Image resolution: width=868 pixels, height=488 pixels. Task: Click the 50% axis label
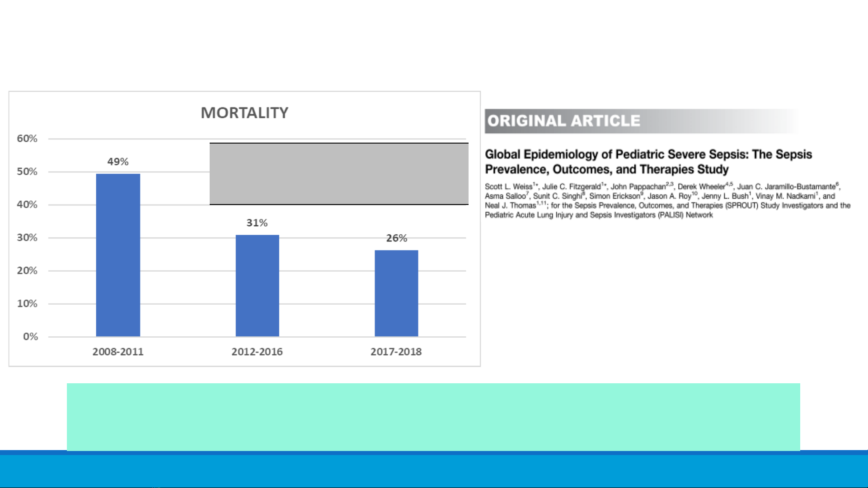tap(27, 172)
